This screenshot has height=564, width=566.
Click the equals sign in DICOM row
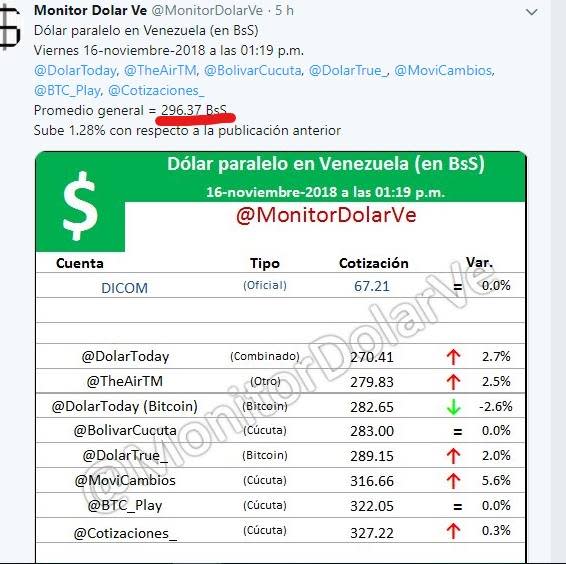(x=458, y=287)
